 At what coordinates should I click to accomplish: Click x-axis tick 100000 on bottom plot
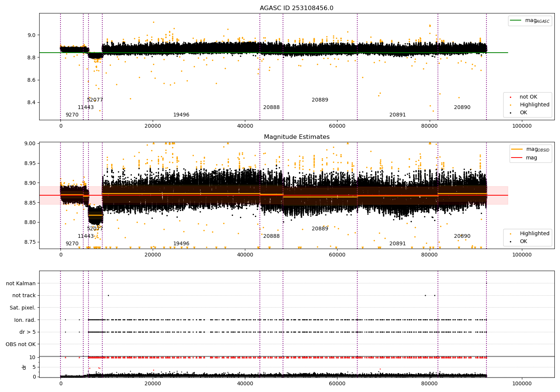[522, 383]
